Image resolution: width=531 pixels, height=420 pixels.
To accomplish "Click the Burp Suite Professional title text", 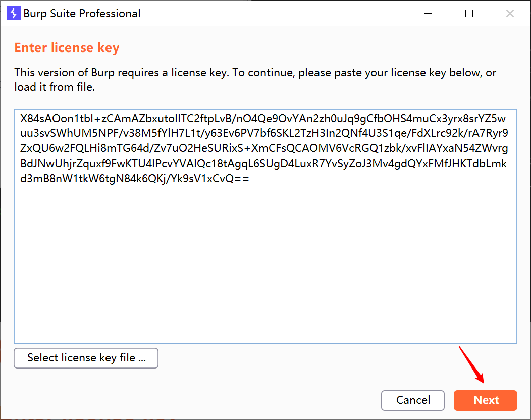I will click(82, 13).
